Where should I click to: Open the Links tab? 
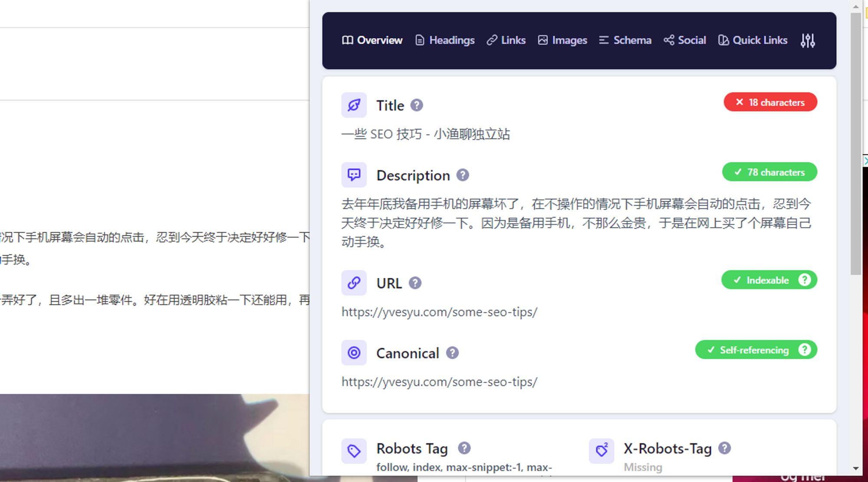(506, 40)
